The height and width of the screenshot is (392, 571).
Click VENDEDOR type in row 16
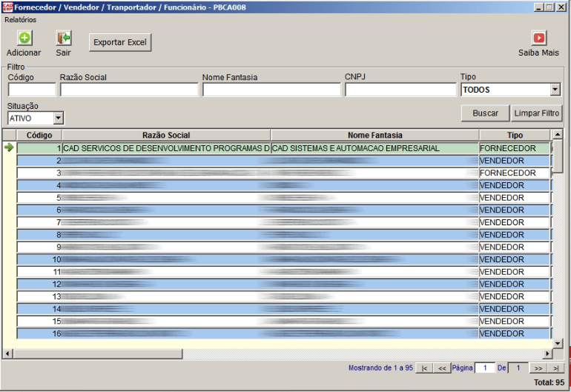(515, 333)
